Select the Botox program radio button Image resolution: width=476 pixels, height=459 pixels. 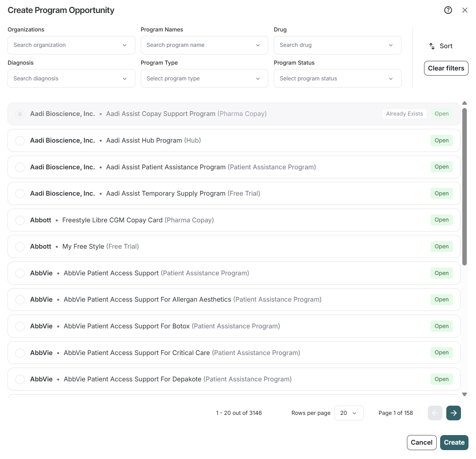point(20,326)
